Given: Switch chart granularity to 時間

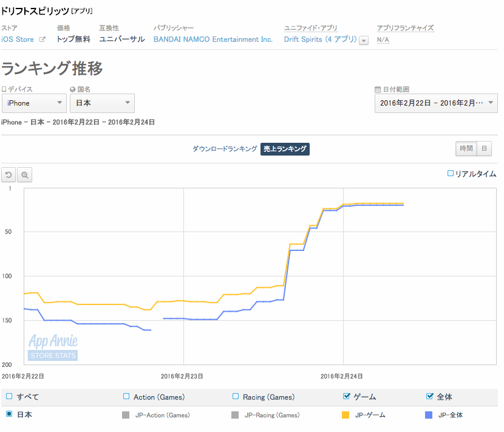Looking at the screenshot, I should click(x=466, y=149).
